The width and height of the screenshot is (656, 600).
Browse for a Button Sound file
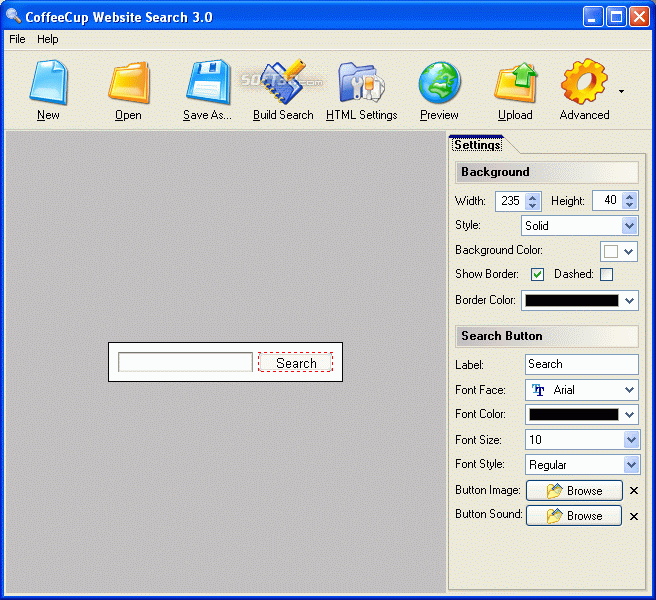click(x=574, y=515)
